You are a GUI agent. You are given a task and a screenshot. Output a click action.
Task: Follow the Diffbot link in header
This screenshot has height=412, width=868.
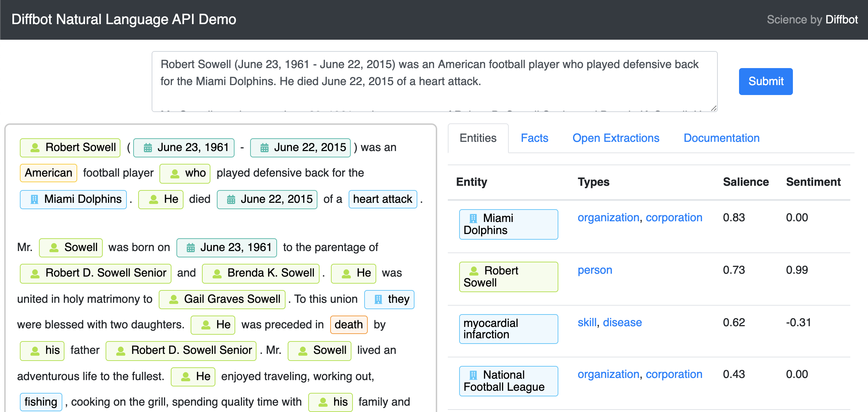click(x=841, y=20)
